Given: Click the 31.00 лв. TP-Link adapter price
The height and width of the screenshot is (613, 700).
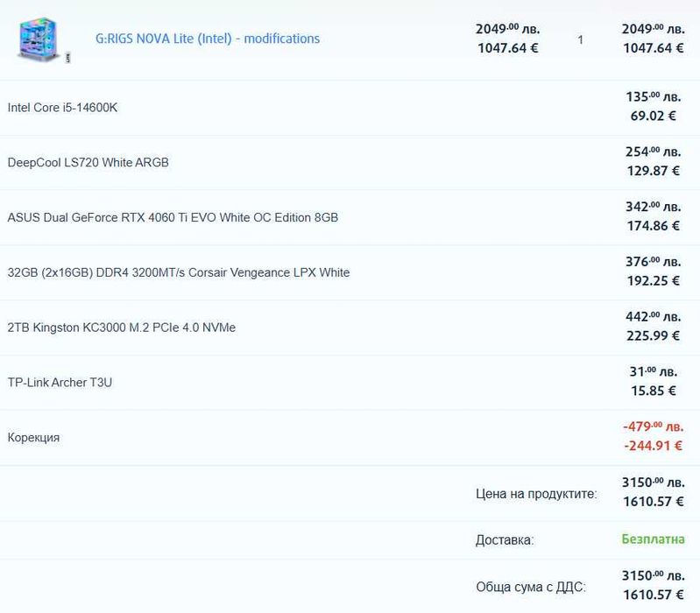Looking at the screenshot, I should (x=653, y=371).
